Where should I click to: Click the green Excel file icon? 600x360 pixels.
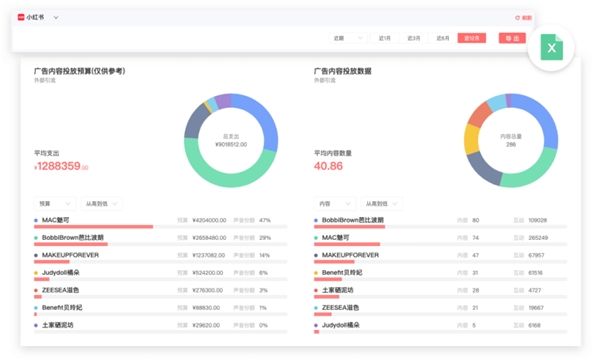(x=551, y=47)
